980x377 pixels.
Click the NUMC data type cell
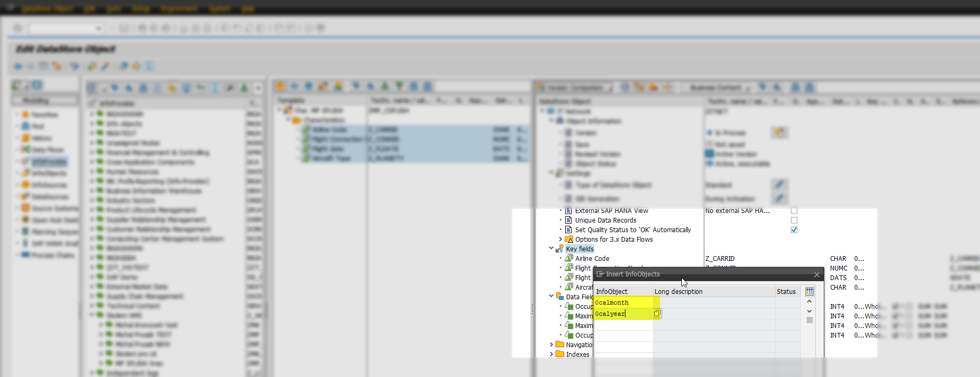(x=839, y=268)
